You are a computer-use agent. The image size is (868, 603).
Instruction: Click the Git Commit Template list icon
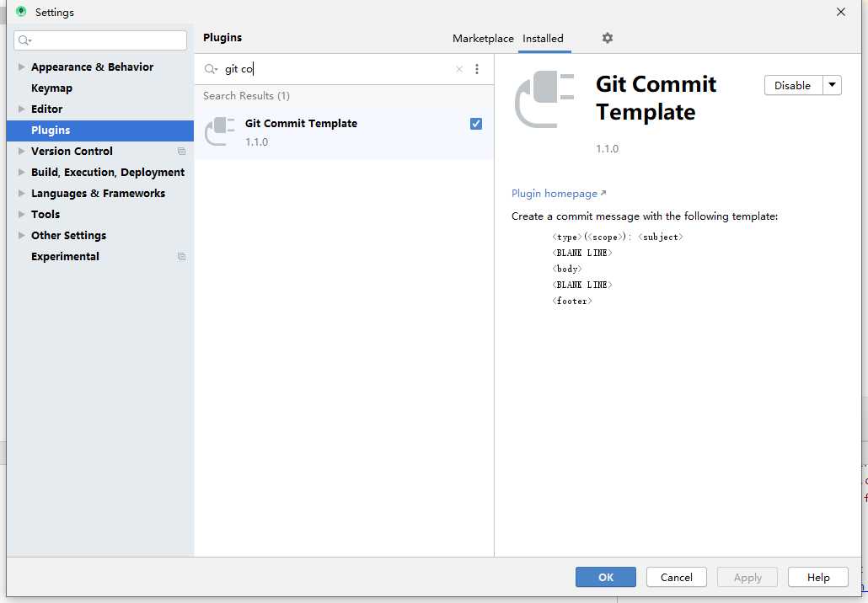click(x=220, y=131)
